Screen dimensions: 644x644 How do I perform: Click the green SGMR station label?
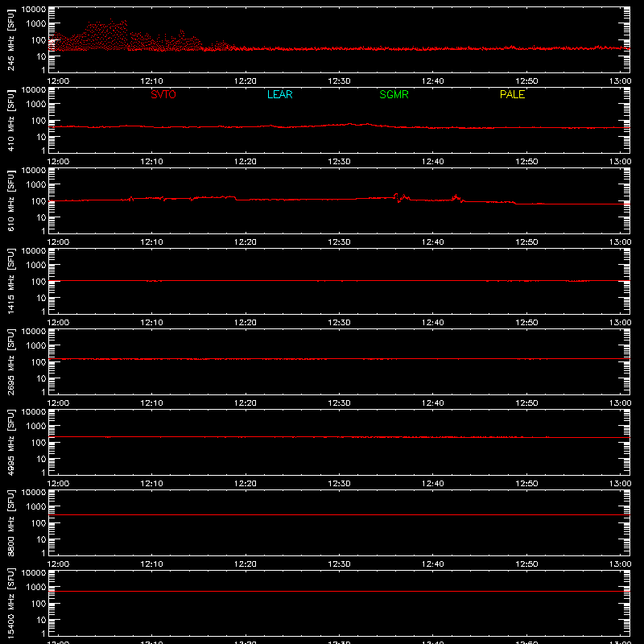[x=394, y=94]
